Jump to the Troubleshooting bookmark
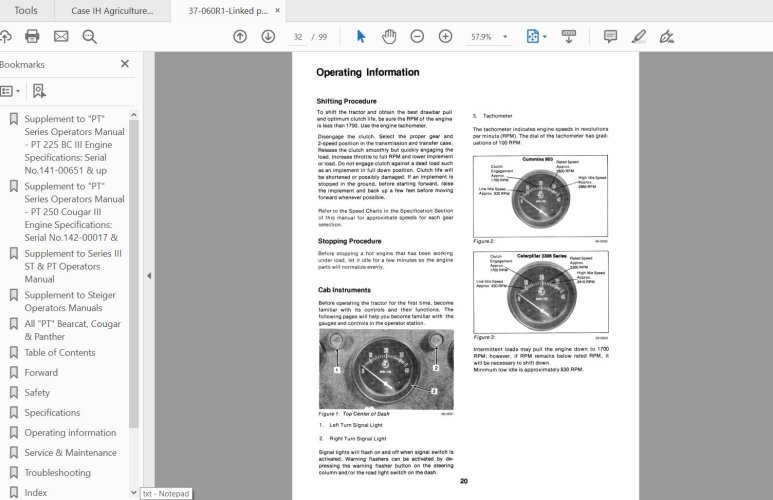The image size is (773, 500). [58, 472]
